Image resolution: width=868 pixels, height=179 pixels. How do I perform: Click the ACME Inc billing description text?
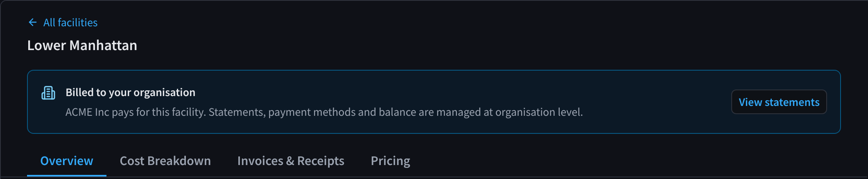tap(324, 112)
